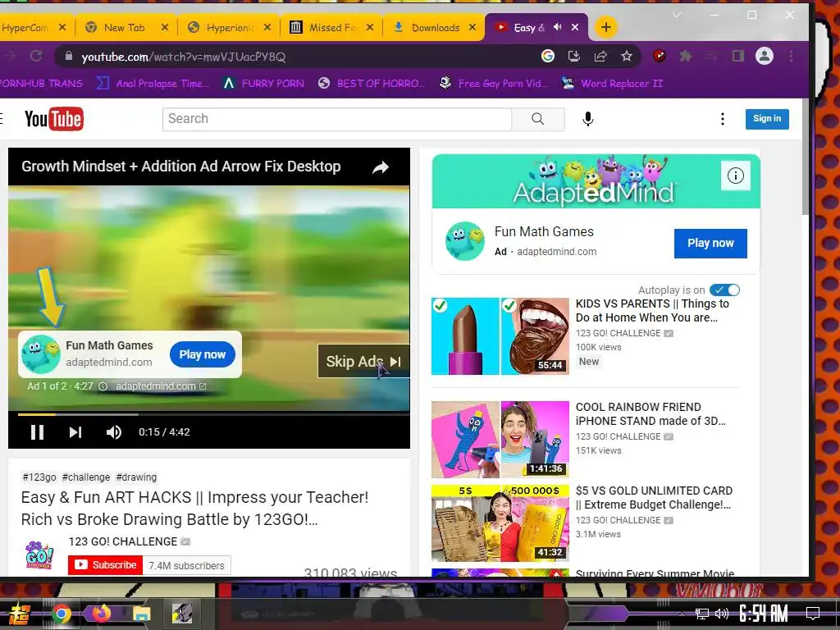The image size is (840, 630).
Task: Click the adaptedmind.com link under the ad overlay
Action: pos(161,386)
